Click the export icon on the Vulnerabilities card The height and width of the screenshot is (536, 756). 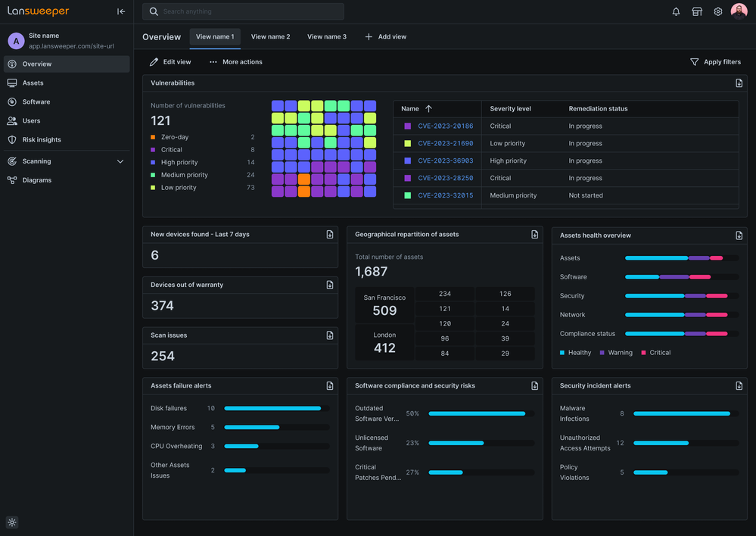coord(739,83)
